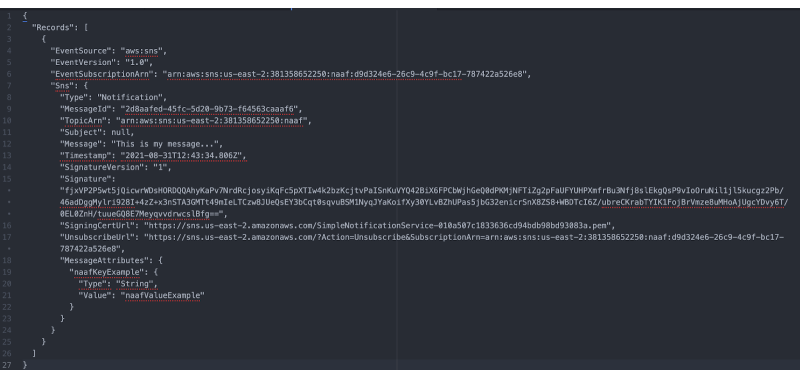Click the "Message" key on line 12
800x370 pixels.
pyautogui.click(x=80, y=144)
